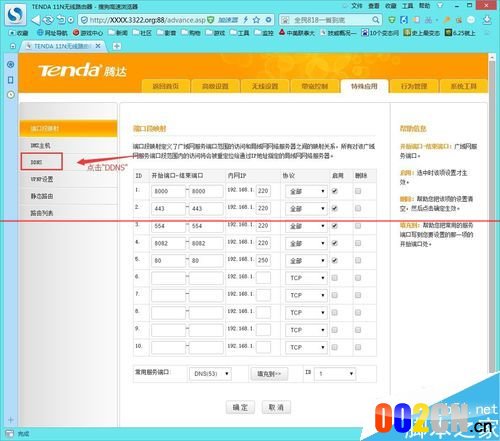Click the Sogou browser logo icon
The image size is (500, 441).
(15, 14)
